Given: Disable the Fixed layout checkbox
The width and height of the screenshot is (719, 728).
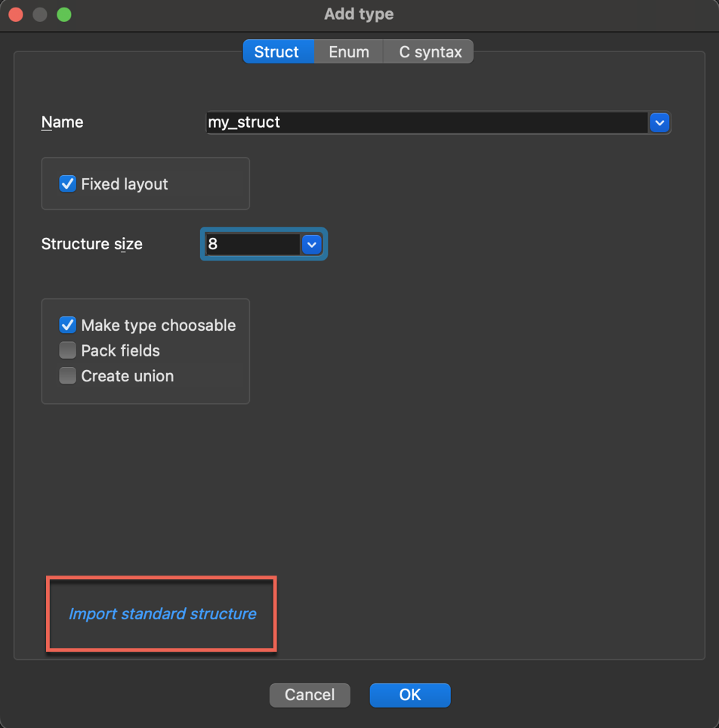Looking at the screenshot, I should click(x=67, y=183).
